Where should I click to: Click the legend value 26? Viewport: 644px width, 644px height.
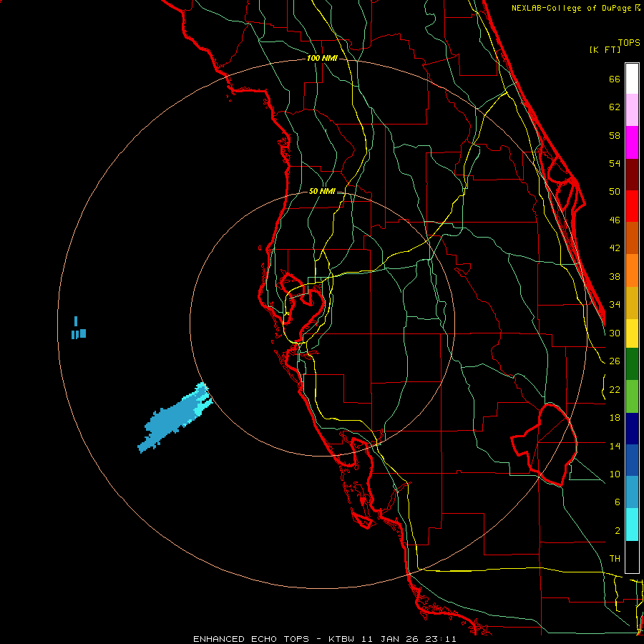coord(615,361)
